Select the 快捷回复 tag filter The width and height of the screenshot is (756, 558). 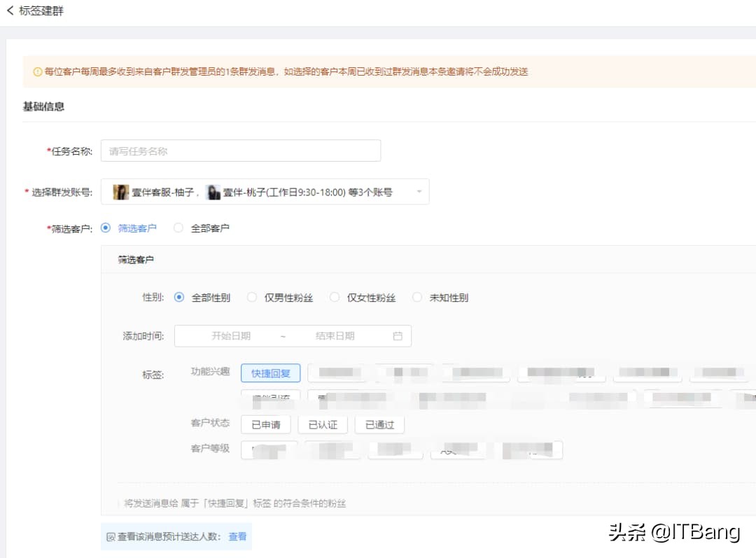coord(270,372)
